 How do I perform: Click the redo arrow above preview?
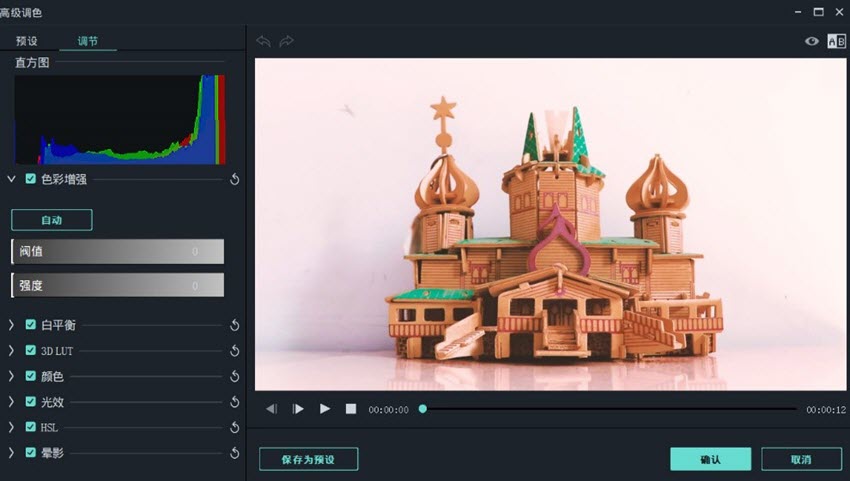pyautogui.click(x=287, y=41)
